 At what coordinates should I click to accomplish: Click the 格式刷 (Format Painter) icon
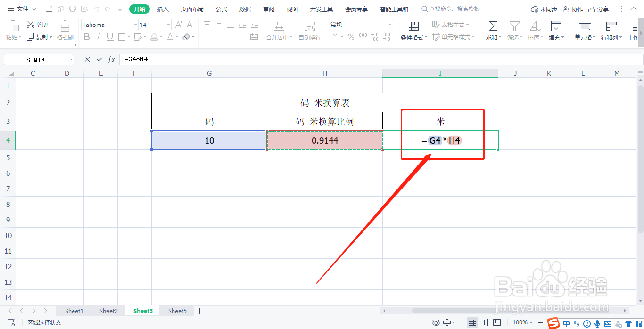point(65,30)
